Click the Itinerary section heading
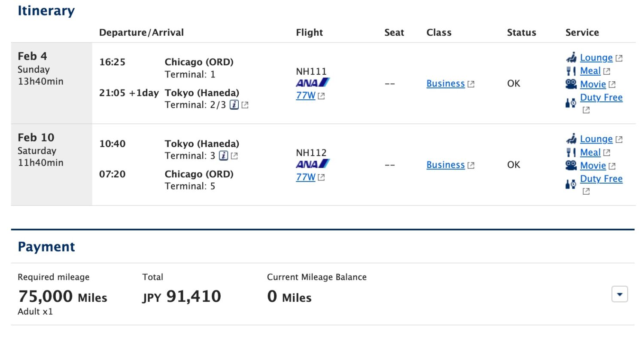This screenshot has height=340, width=644. pos(46,10)
